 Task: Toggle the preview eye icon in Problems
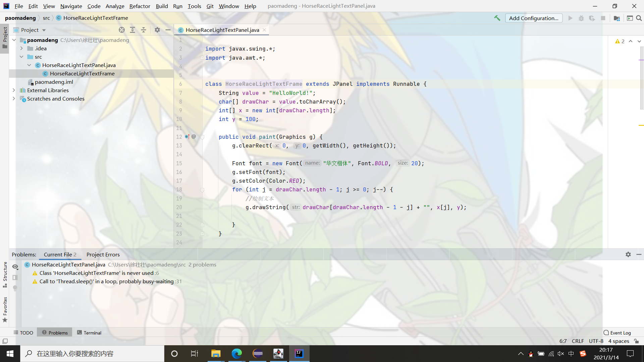15,267
